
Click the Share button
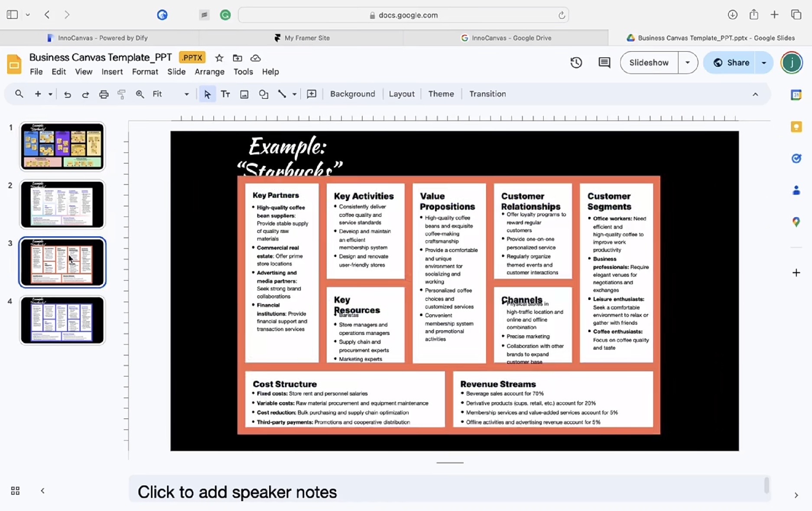(731, 62)
